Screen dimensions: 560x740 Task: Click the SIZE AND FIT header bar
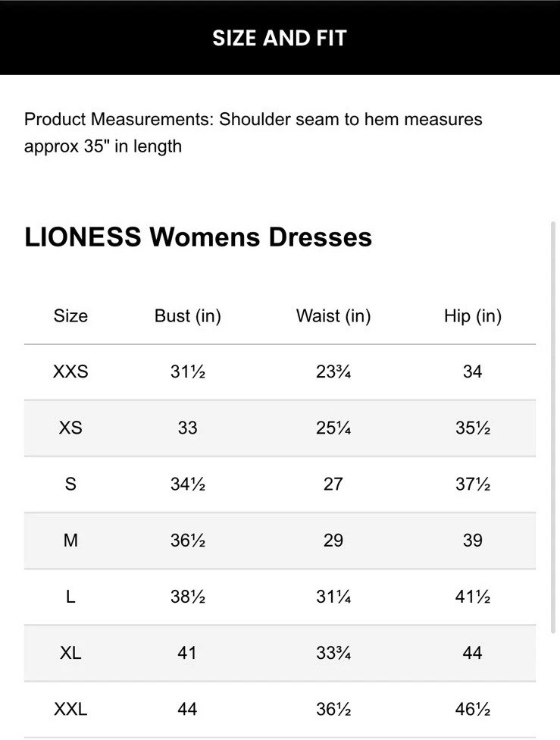point(280,38)
